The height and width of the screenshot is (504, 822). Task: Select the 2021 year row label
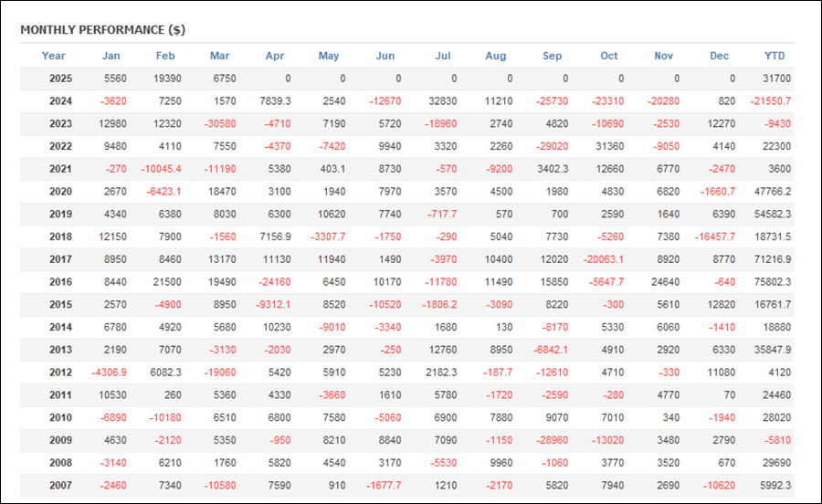(x=61, y=169)
